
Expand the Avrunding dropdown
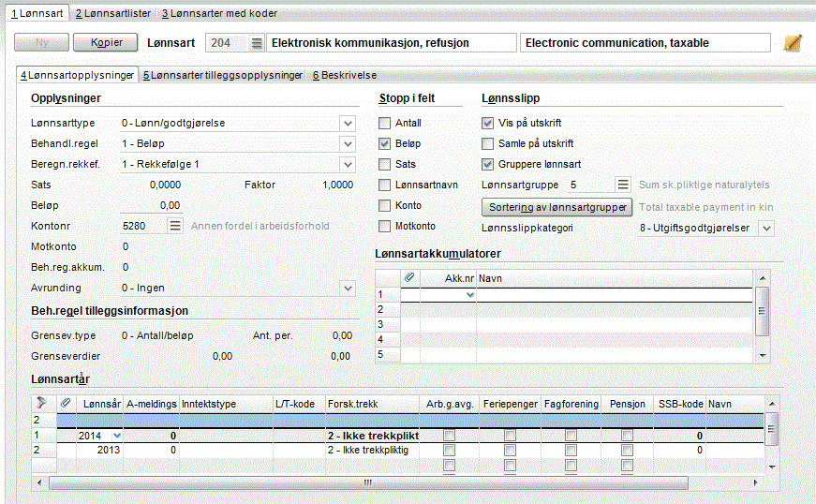[349, 288]
